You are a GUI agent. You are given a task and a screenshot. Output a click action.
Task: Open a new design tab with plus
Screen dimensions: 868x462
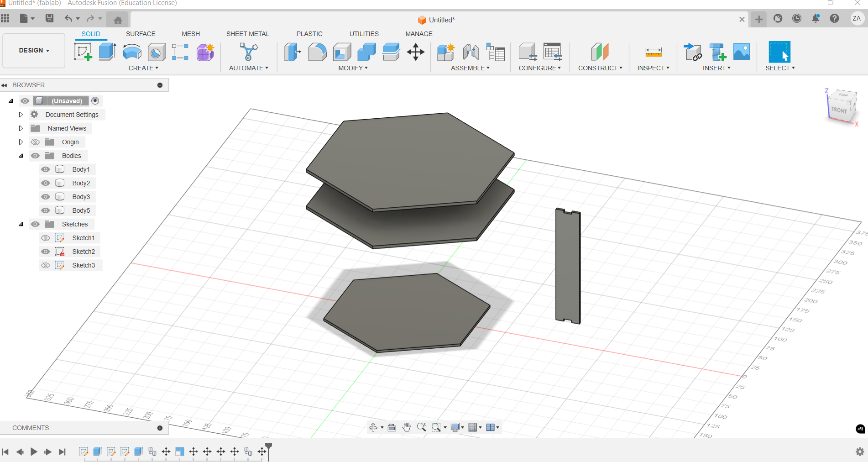(758, 19)
